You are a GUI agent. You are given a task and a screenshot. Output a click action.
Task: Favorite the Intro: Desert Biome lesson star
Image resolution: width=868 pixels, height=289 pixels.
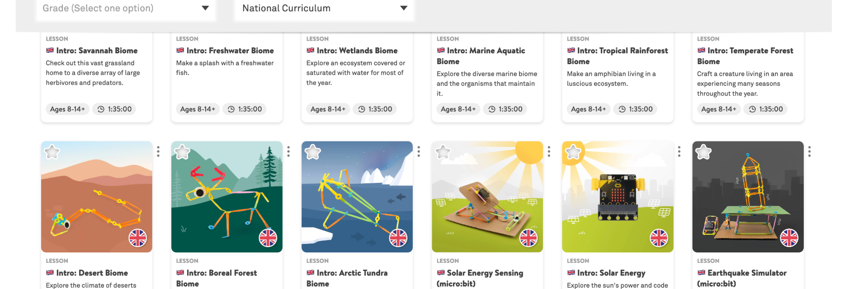(x=52, y=152)
